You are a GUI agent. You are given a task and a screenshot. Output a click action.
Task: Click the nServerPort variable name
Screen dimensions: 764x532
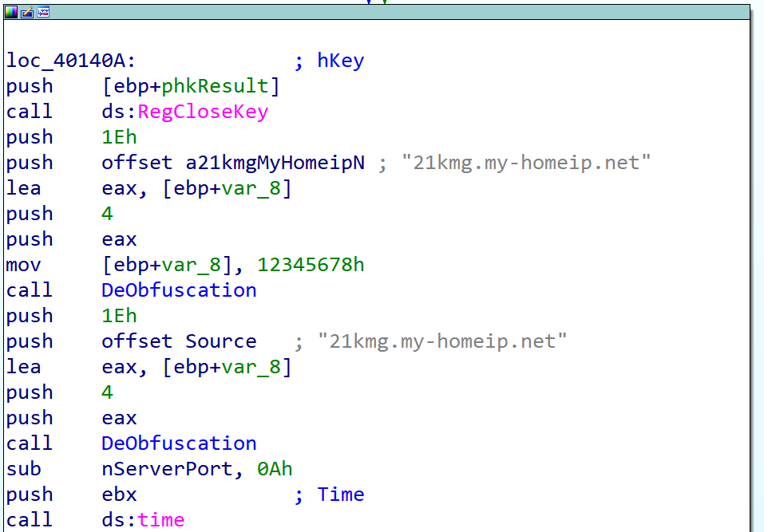[x=167, y=469]
